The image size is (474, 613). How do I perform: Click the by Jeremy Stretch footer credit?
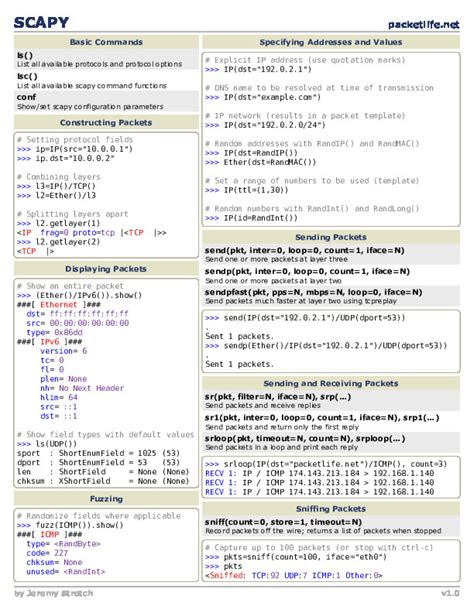[54, 593]
